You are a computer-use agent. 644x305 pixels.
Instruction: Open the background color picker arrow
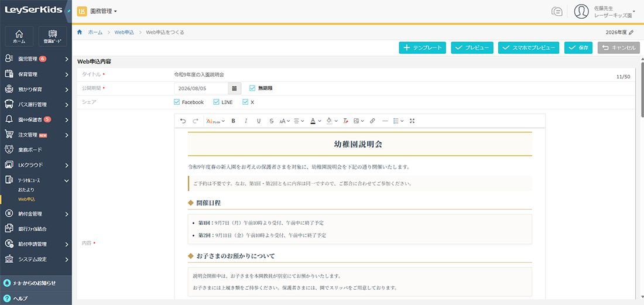click(x=336, y=121)
